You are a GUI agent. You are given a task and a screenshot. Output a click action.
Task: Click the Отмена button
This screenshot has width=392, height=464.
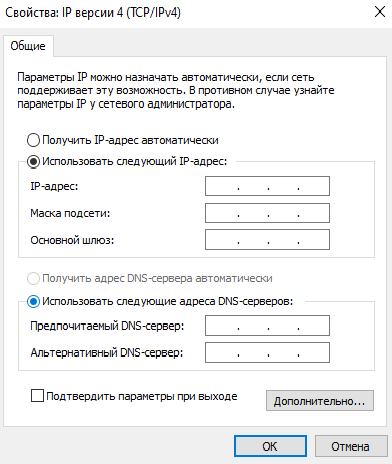coord(350,446)
